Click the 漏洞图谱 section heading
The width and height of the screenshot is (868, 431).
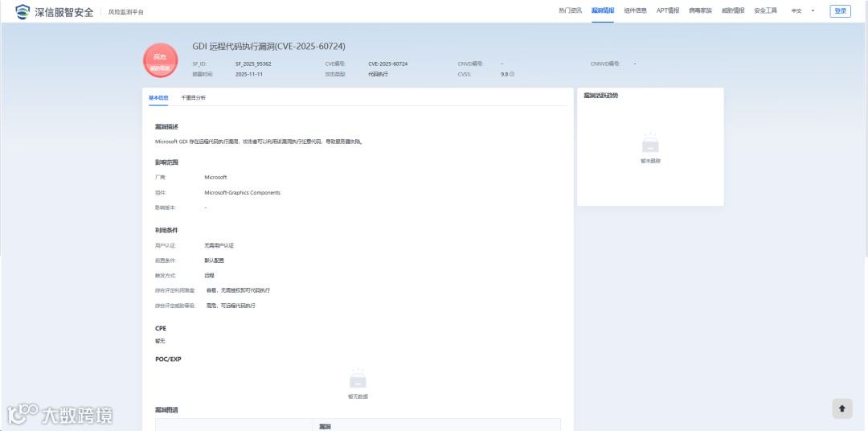click(x=166, y=410)
